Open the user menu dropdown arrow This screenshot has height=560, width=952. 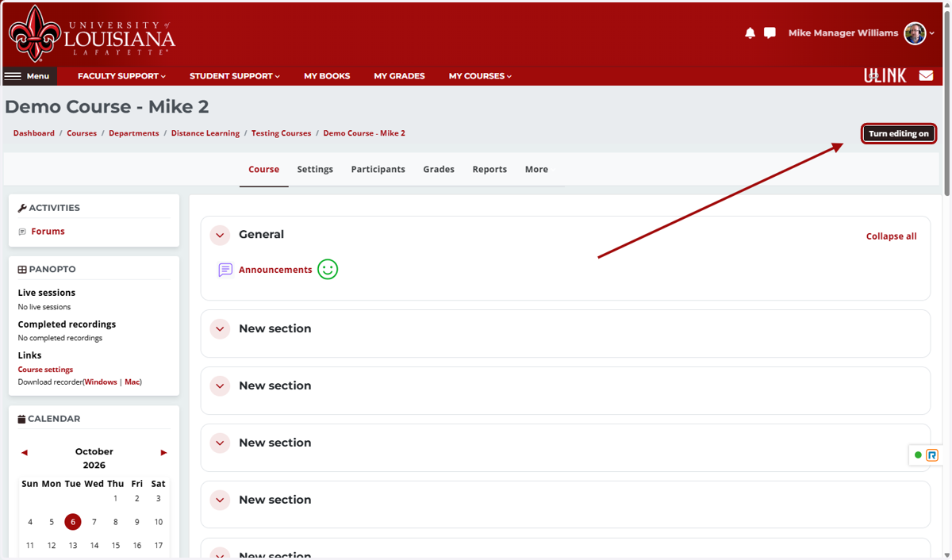(x=932, y=33)
